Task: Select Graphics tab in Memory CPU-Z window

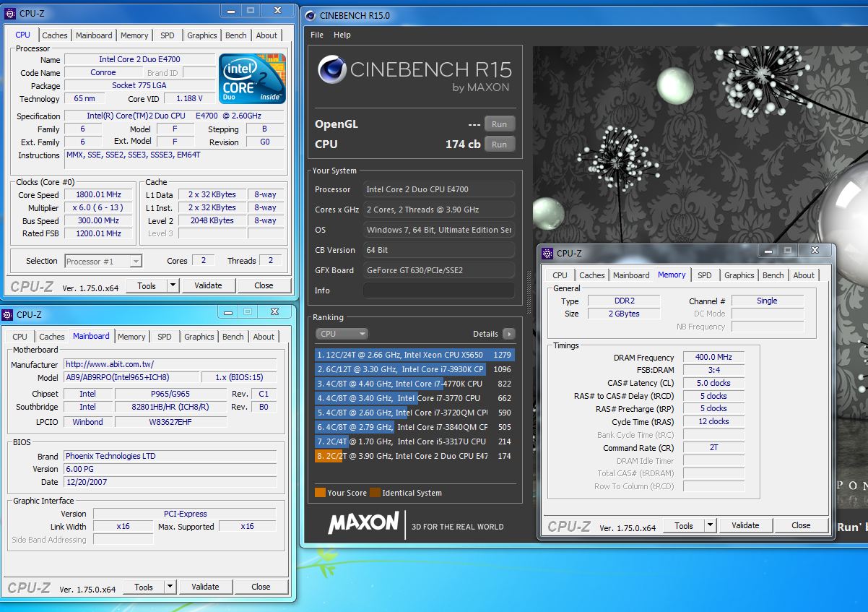Action: pyautogui.click(x=739, y=275)
